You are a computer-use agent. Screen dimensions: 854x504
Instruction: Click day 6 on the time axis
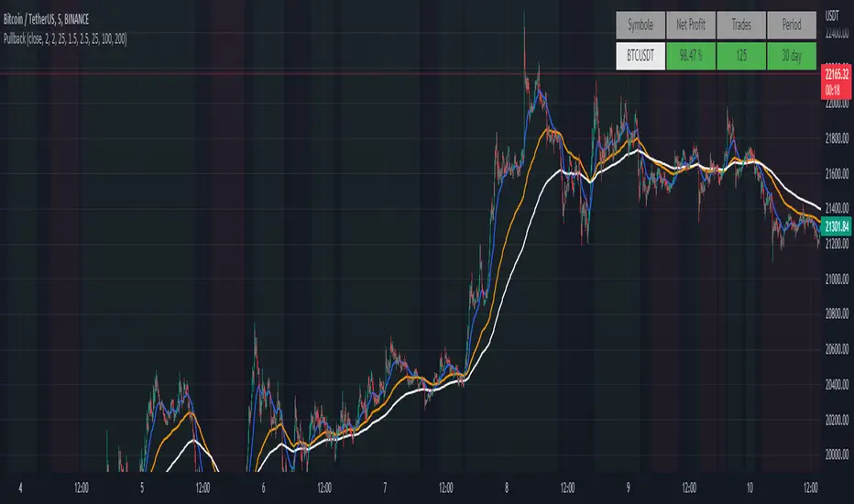264,488
